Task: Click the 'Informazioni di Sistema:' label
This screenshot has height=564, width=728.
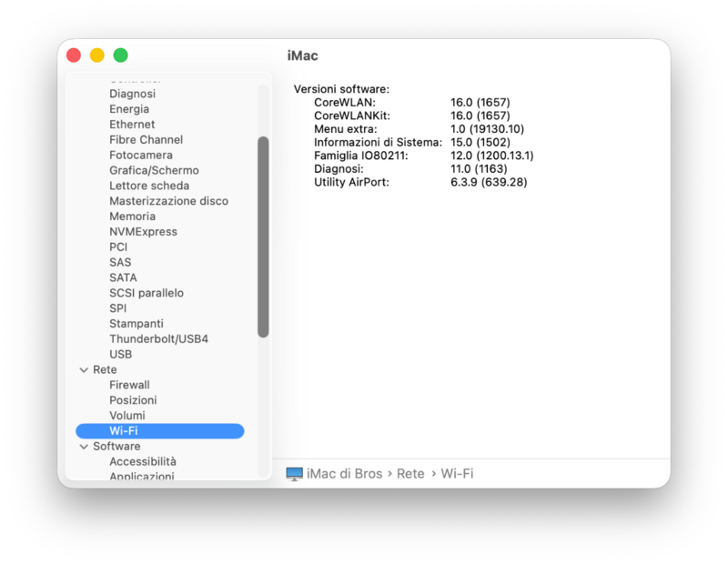Action: tap(378, 143)
